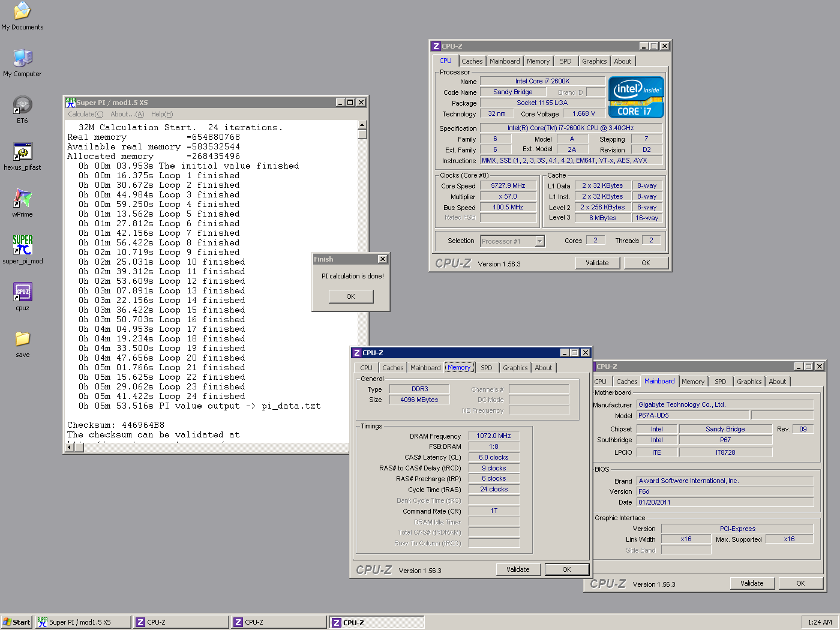Click OK in the CPU tab window

click(x=646, y=263)
